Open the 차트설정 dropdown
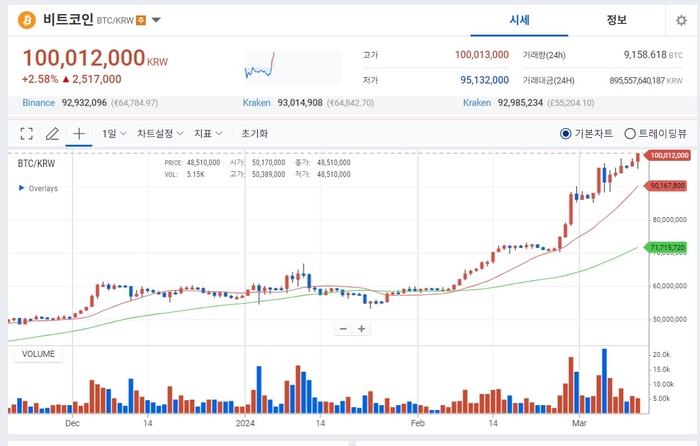Screen dimensions: 700x446 (160, 133)
